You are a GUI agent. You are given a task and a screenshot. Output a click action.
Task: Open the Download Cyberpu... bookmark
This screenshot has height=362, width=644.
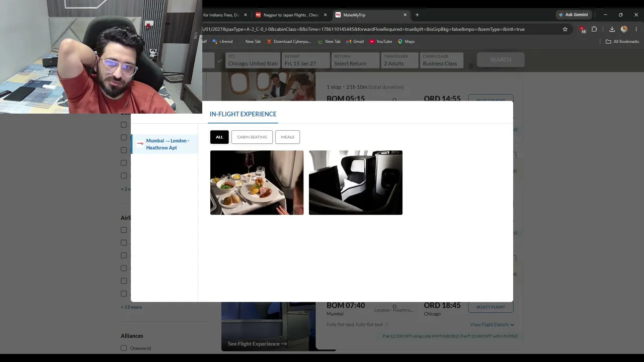click(x=289, y=41)
